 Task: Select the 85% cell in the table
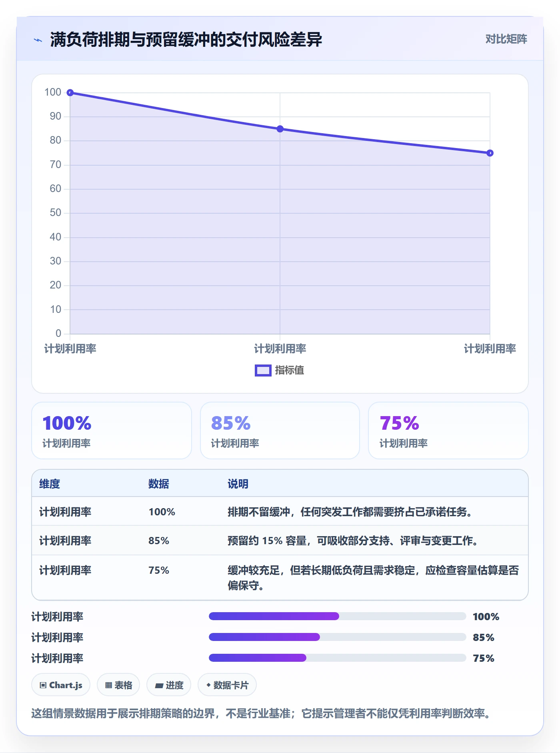pos(159,541)
